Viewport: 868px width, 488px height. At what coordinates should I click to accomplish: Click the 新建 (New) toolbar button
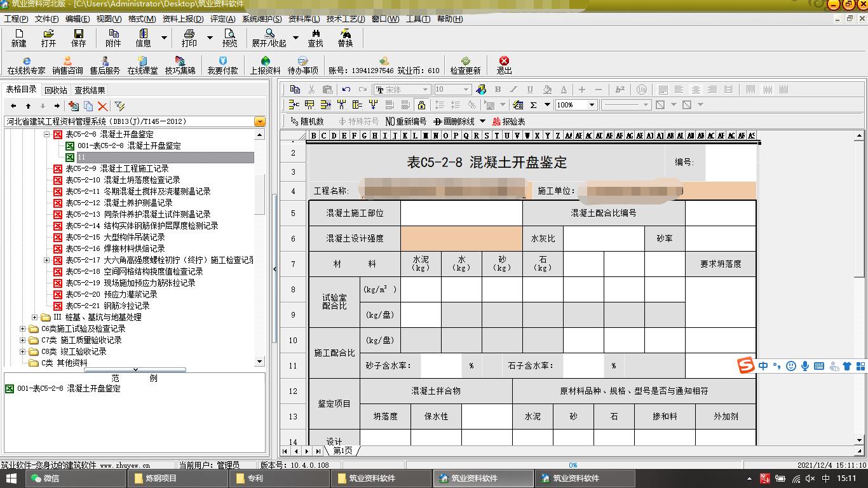point(19,38)
